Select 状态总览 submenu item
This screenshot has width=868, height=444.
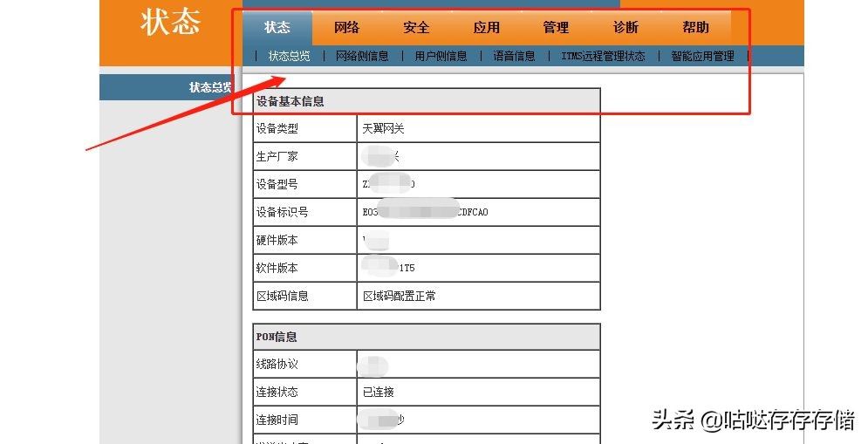tap(289, 56)
